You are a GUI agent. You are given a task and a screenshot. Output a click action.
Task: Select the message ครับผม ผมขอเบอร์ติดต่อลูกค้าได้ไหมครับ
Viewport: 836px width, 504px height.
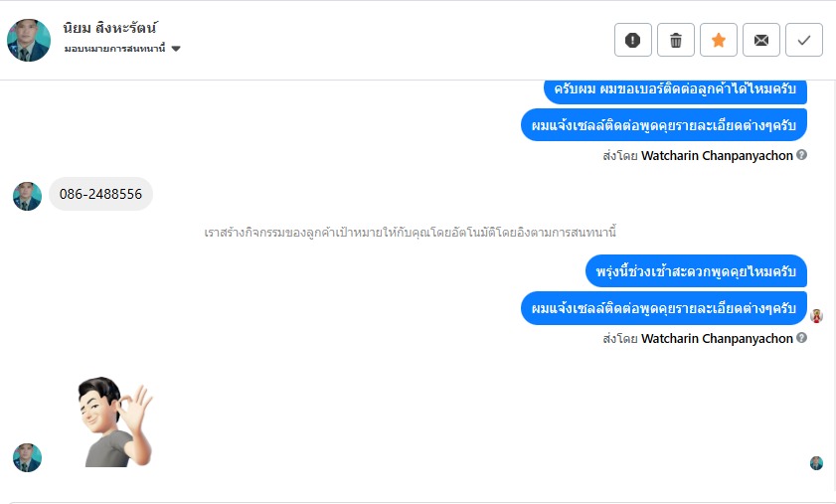click(x=675, y=89)
